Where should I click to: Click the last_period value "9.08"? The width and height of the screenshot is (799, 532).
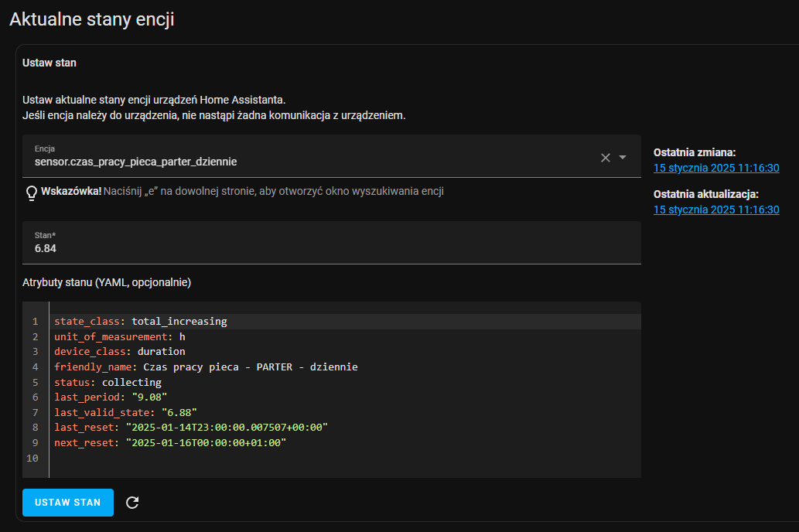149,397
